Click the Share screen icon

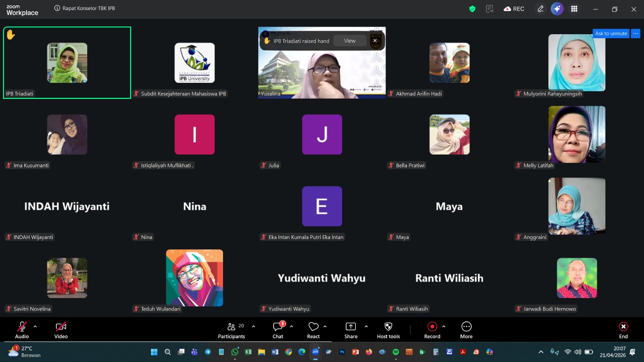(x=351, y=330)
